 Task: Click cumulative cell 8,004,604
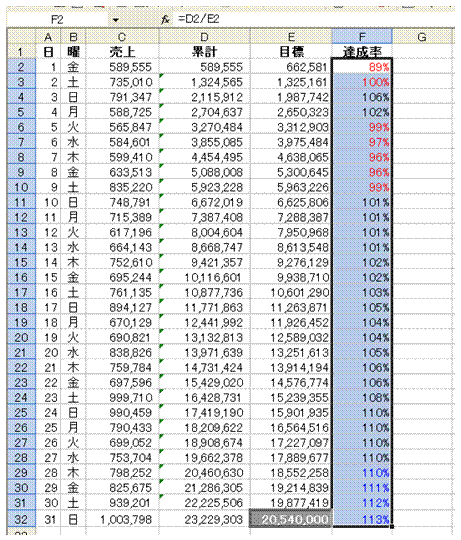pos(205,232)
